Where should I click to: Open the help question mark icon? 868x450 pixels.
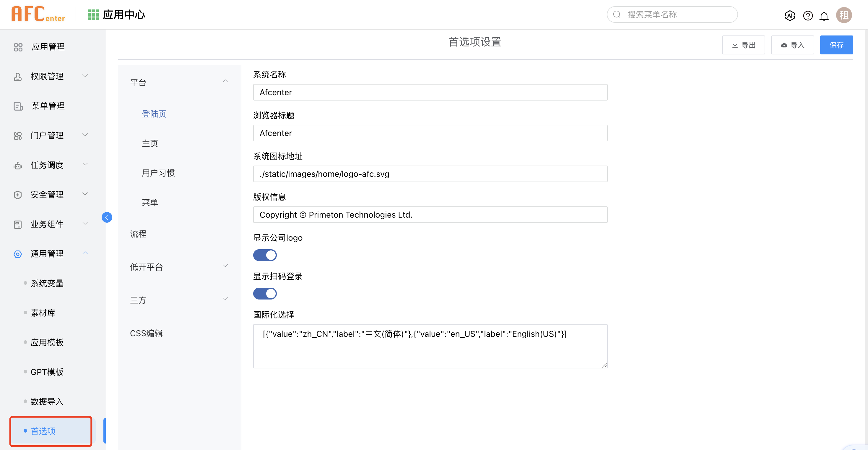point(807,15)
